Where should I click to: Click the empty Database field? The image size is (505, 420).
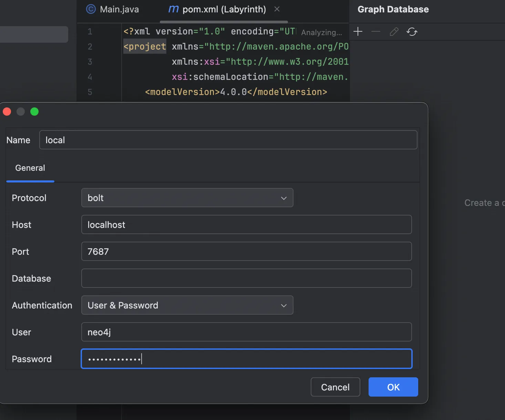[246, 279]
